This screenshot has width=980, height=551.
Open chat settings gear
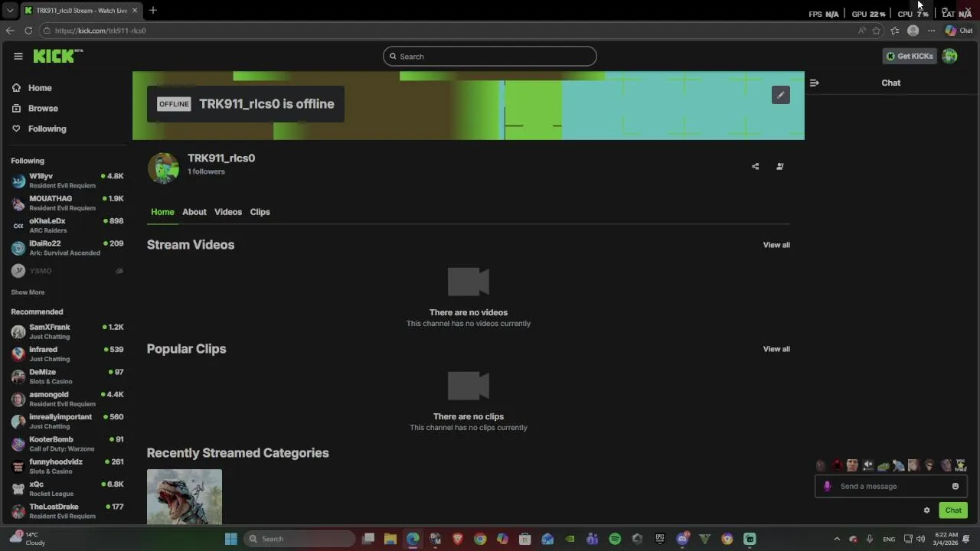tap(926, 510)
